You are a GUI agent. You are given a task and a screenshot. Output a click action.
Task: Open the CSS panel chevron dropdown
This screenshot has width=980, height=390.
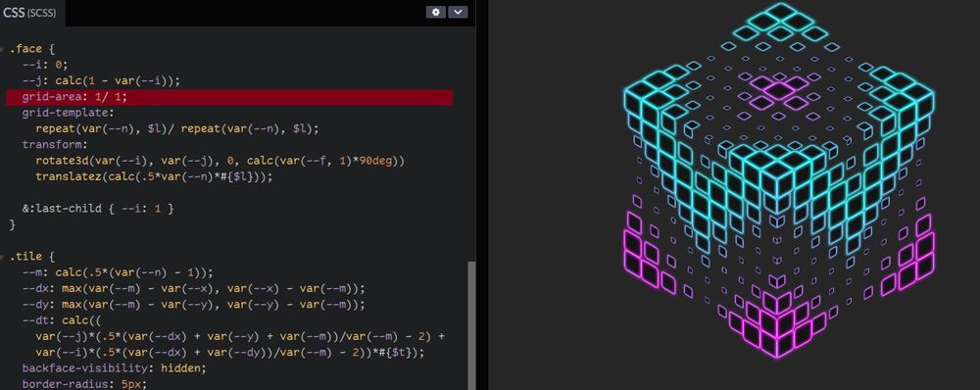pos(458,12)
